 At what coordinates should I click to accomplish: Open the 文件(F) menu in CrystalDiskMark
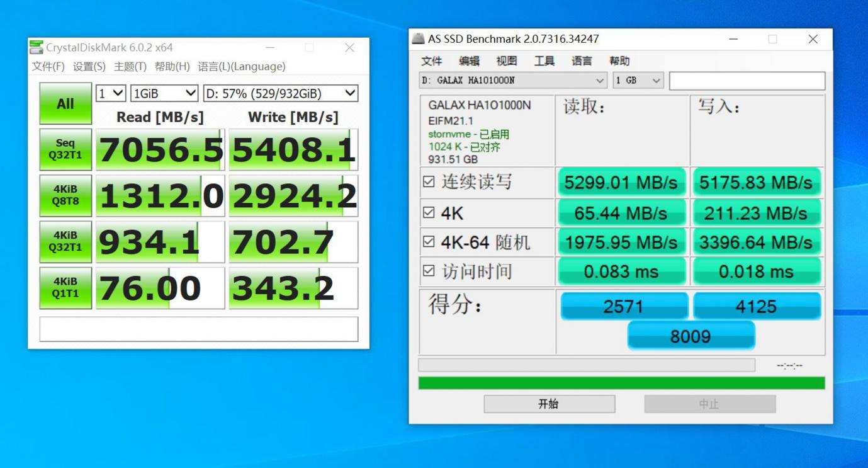click(x=48, y=66)
